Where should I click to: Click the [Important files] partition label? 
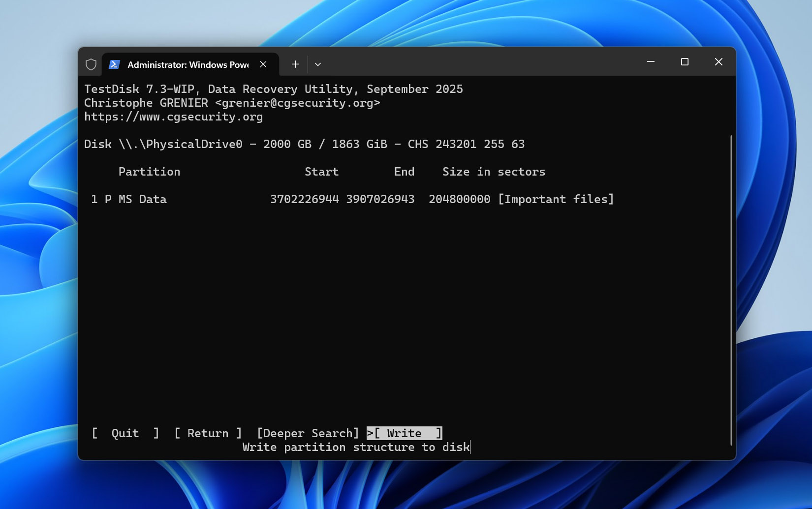556,199
